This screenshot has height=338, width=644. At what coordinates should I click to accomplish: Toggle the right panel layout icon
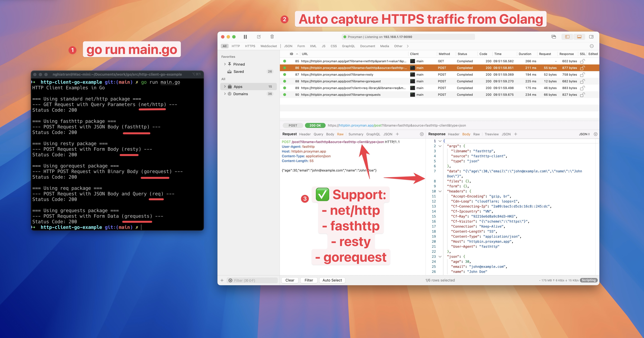(591, 37)
